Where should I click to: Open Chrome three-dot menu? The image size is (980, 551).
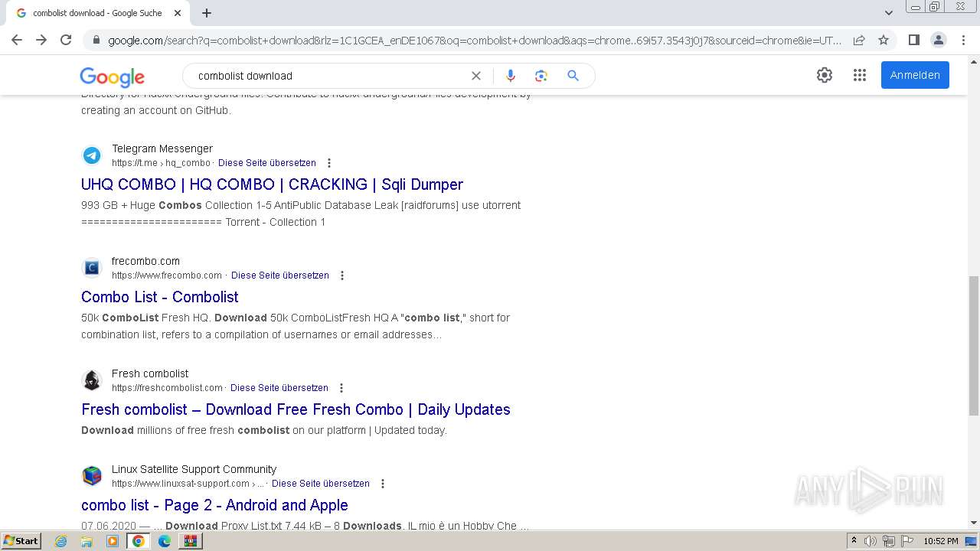(963, 40)
